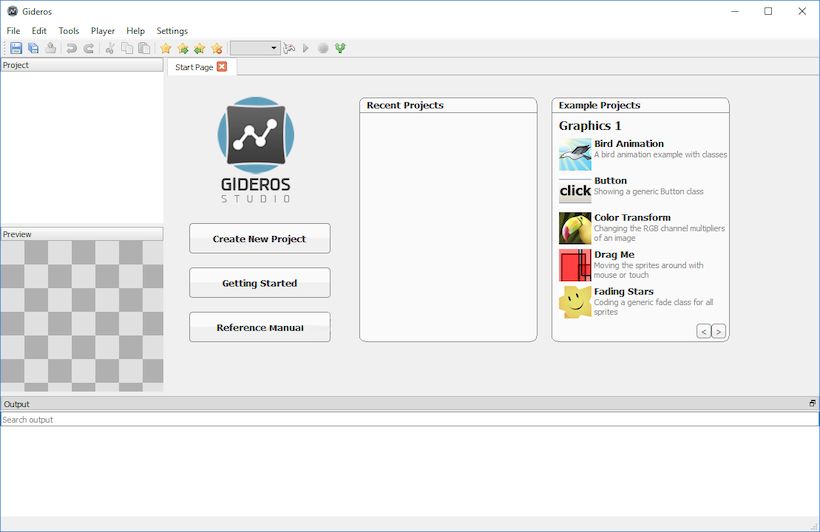This screenshot has width=820, height=532.
Task: Click the Bird Animation title
Action: pos(629,143)
